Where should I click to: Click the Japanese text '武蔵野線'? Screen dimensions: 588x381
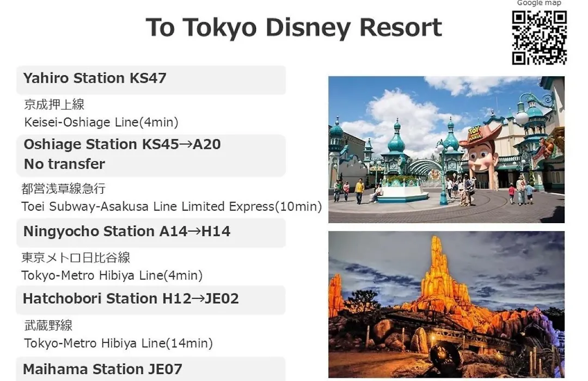pos(48,325)
